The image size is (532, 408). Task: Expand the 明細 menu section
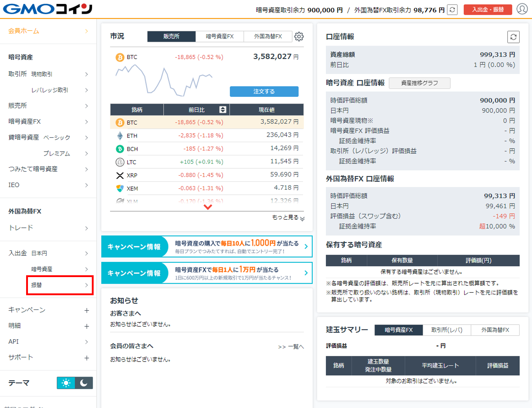[x=48, y=326]
